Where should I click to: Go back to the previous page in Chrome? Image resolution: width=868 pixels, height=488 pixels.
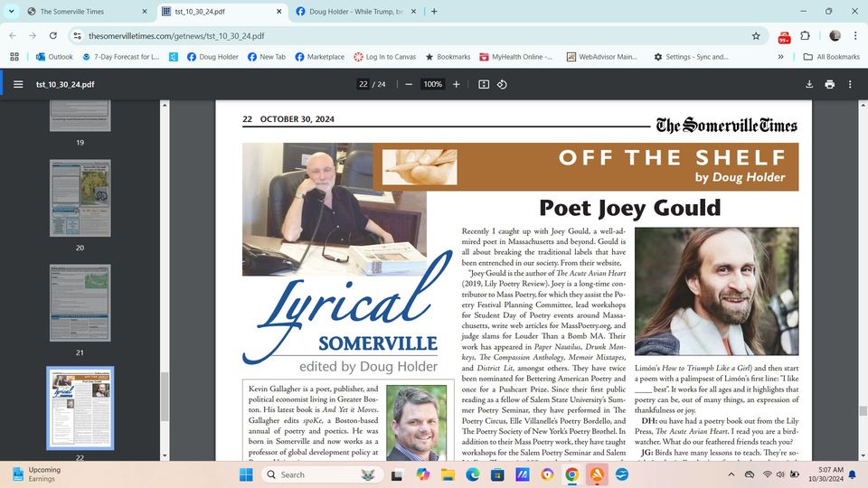point(13,35)
